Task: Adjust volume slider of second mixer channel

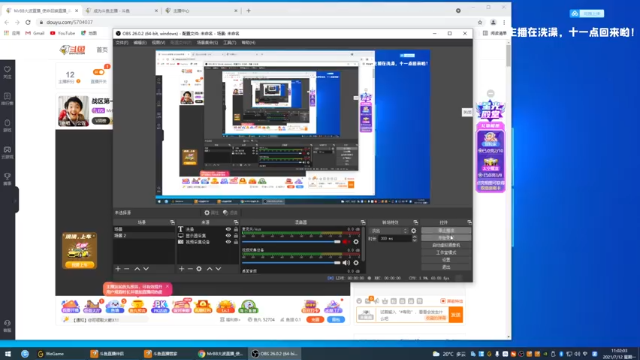Action: 291,263
